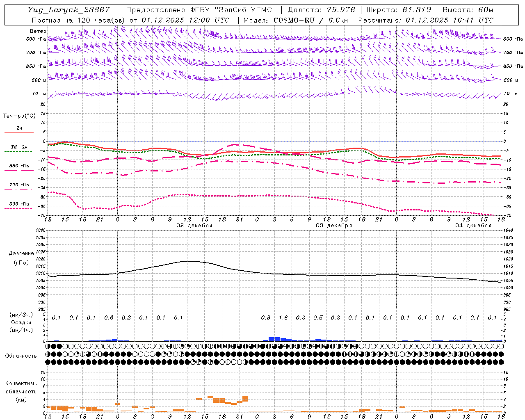
Task: Click the tallest orange convective cloud bar
Action: [245, 399]
